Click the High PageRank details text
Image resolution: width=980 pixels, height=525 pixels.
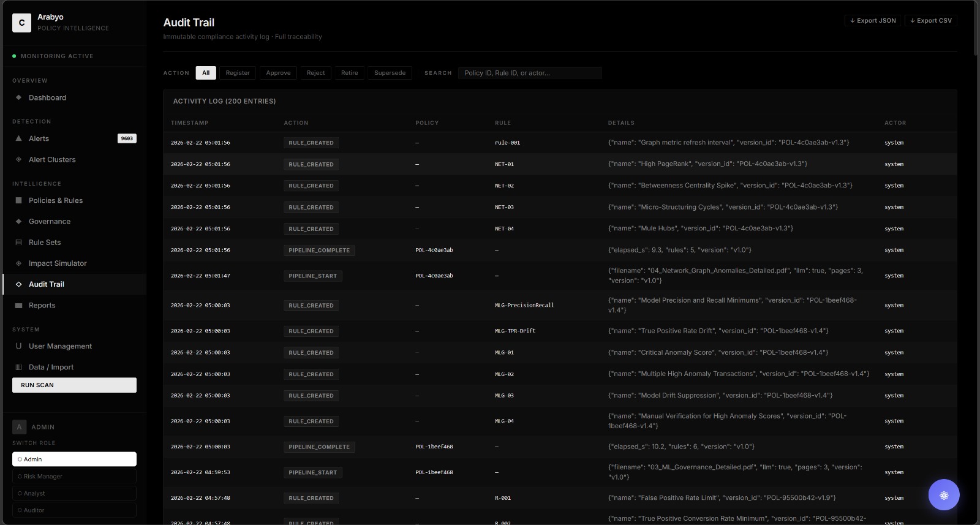coord(707,164)
